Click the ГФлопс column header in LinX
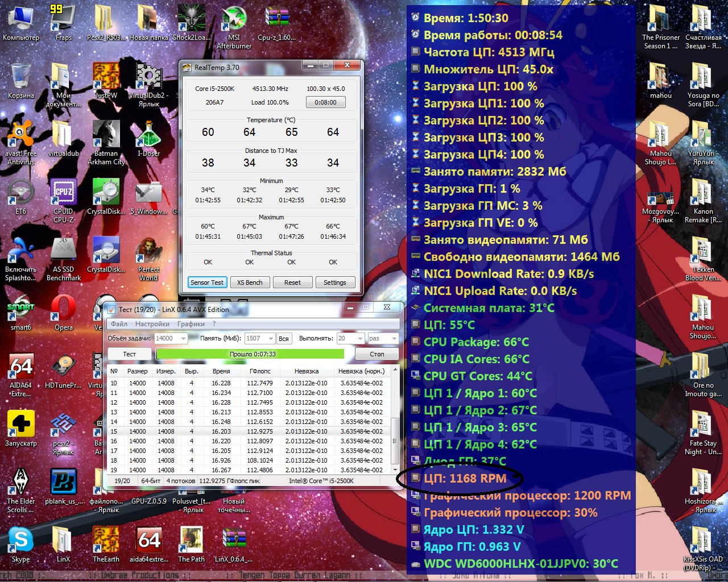 (x=260, y=371)
